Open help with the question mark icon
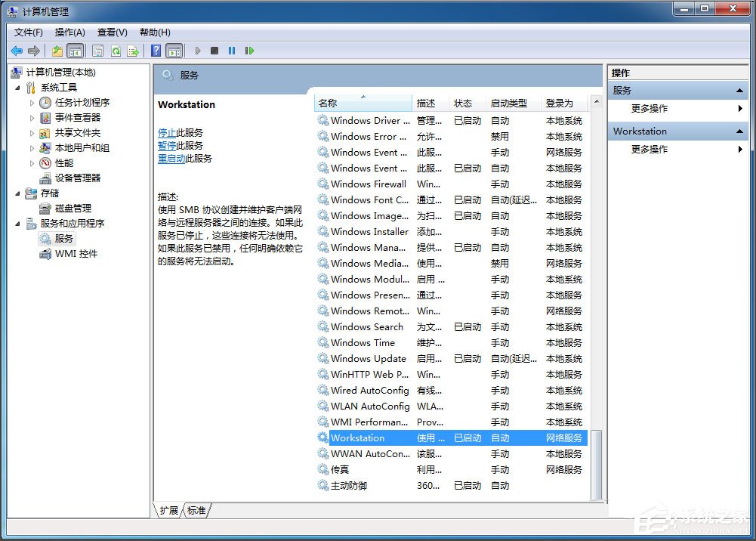 [x=156, y=51]
